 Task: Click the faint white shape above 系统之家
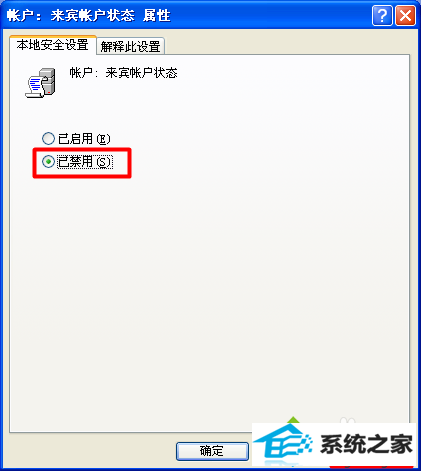[348, 420]
